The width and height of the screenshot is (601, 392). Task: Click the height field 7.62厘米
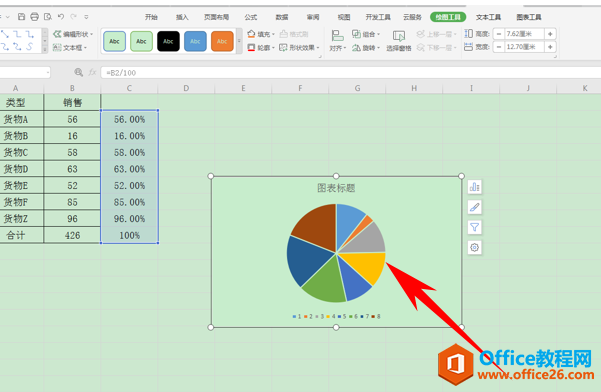(x=524, y=34)
